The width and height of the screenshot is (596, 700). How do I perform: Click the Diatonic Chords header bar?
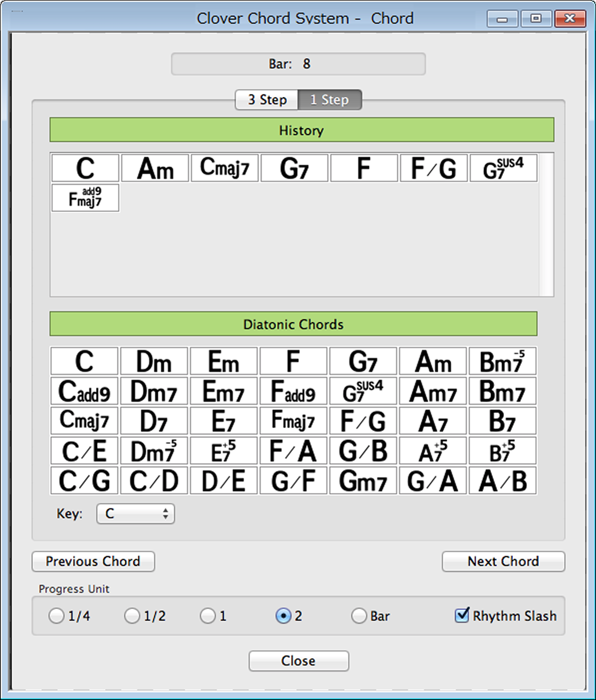(293, 324)
